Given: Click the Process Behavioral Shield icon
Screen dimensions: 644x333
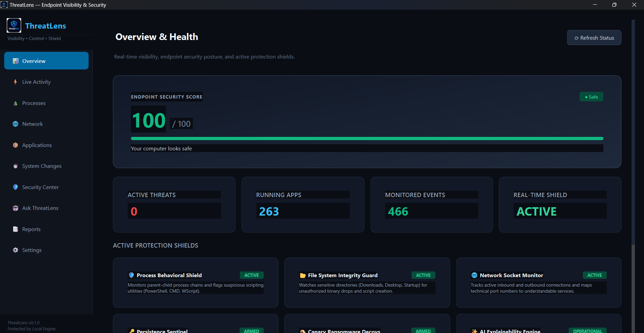Looking at the screenshot, I should pos(131,275).
